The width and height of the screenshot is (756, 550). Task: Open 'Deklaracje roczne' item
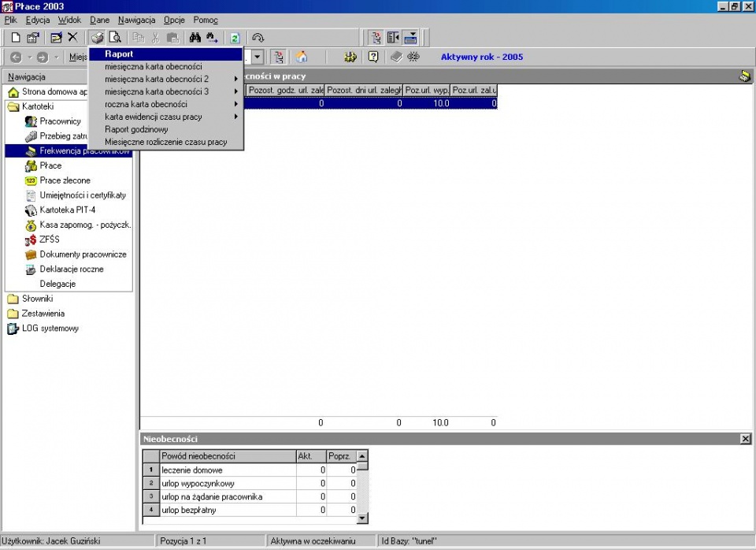65,269
